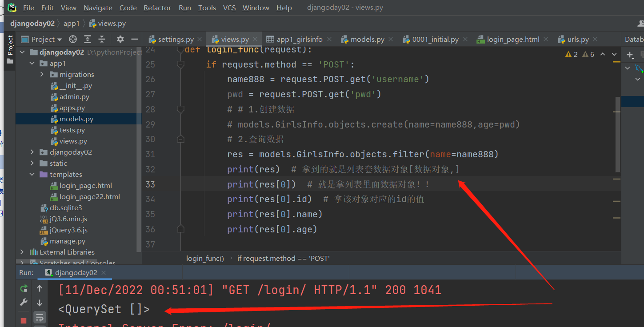
Task: Fold the if block at line 25
Action: [x=180, y=64]
